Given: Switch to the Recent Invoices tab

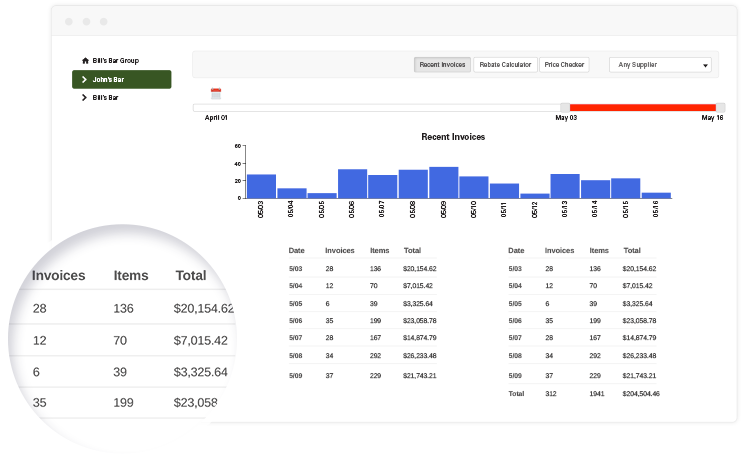Looking at the screenshot, I should (442, 65).
